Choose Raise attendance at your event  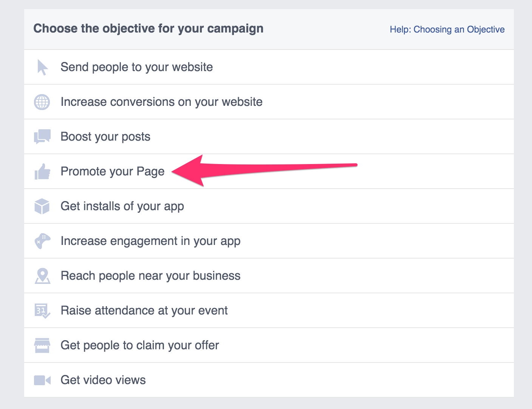269,310
